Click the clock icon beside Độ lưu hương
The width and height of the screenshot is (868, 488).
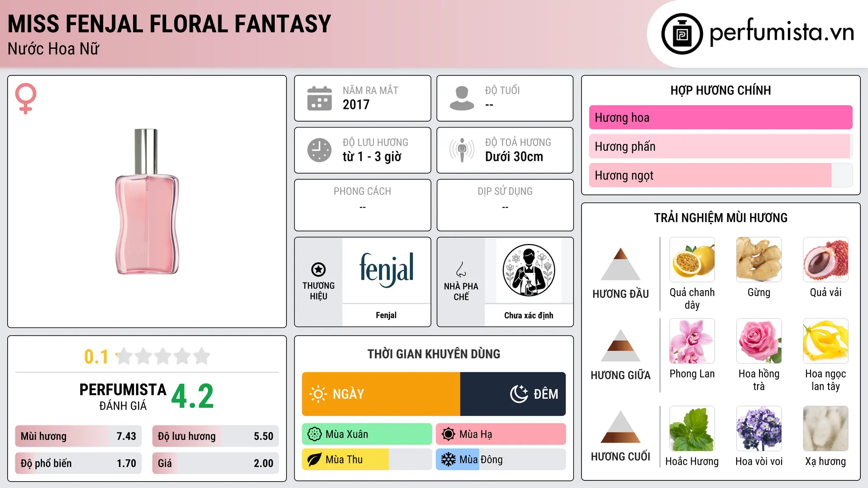(x=320, y=150)
